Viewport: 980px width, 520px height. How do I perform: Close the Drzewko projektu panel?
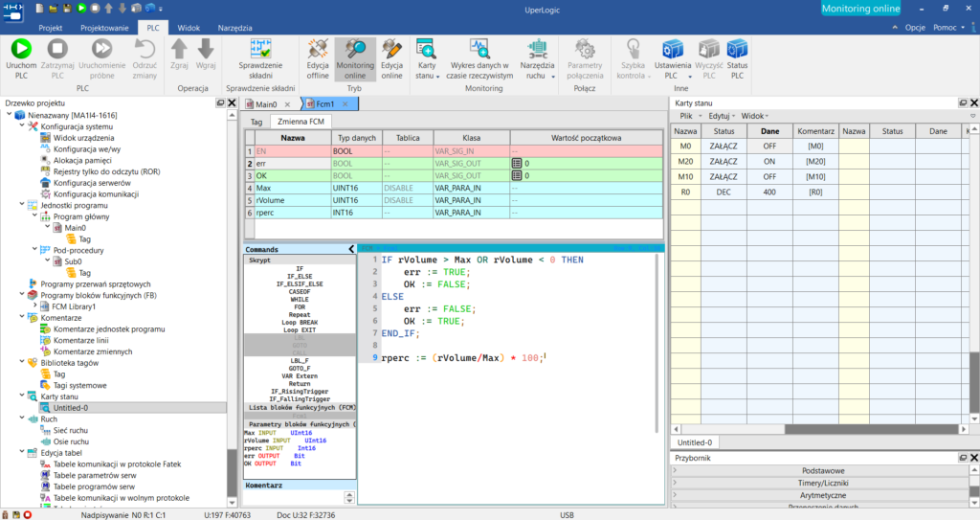(232, 102)
